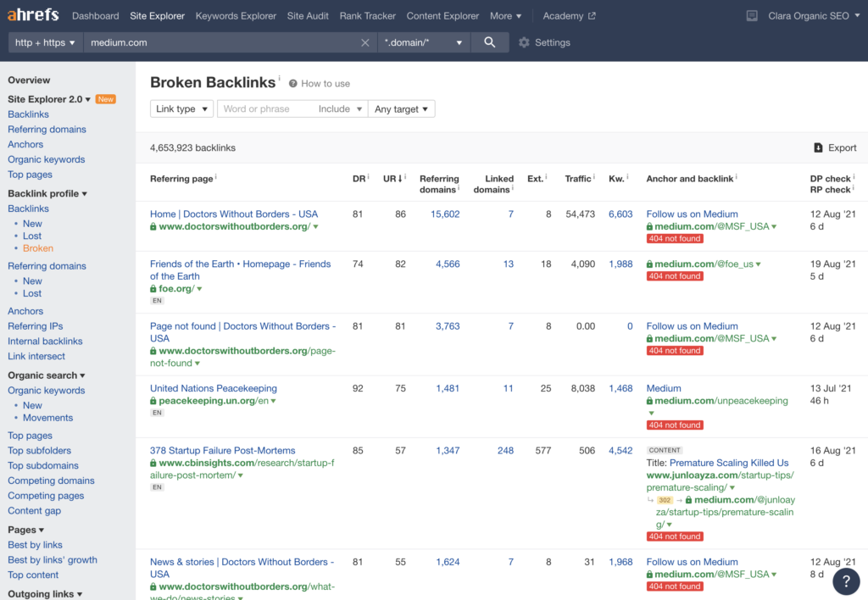Open Content gap report
Screen dimensions: 868x600
click(34, 511)
